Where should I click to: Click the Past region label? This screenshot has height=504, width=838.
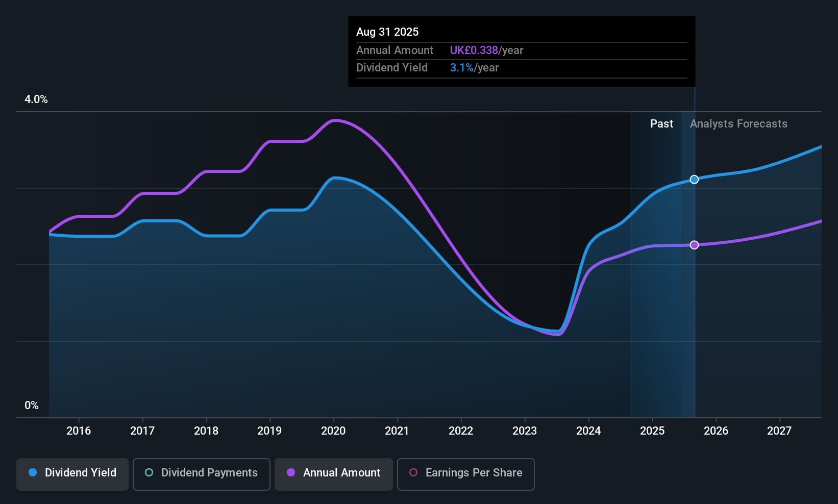pyautogui.click(x=661, y=124)
